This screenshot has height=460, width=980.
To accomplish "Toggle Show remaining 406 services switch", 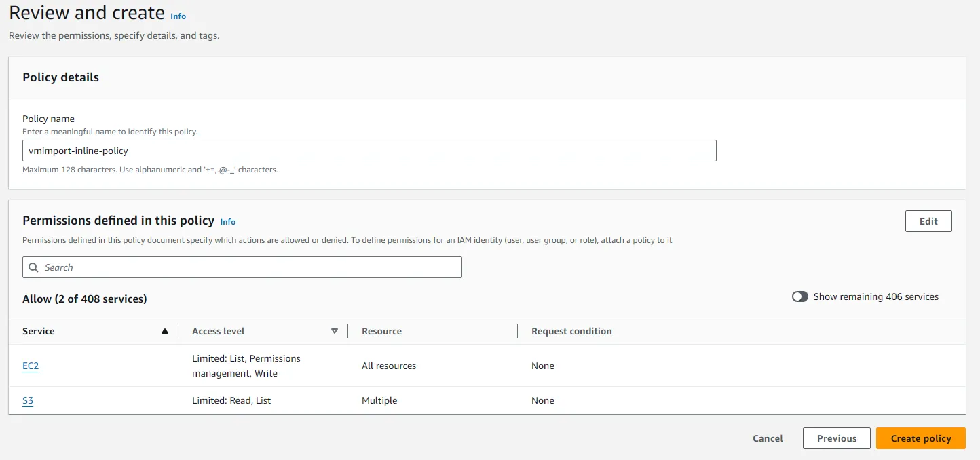I will point(800,296).
